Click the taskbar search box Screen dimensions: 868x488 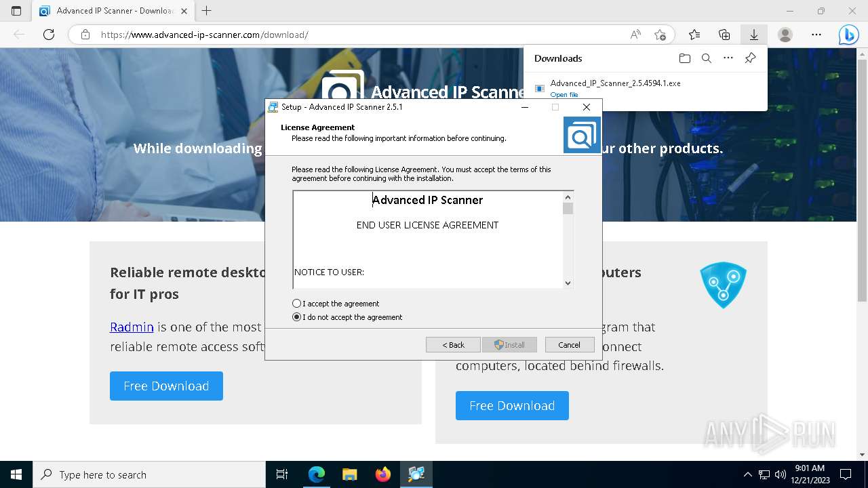pos(149,474)
